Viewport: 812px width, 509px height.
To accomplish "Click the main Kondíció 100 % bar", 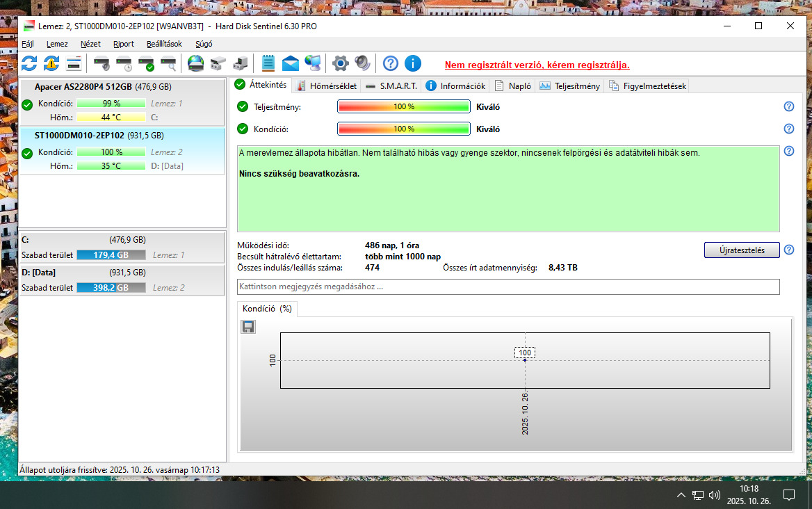I will click(x=404, y=129).
